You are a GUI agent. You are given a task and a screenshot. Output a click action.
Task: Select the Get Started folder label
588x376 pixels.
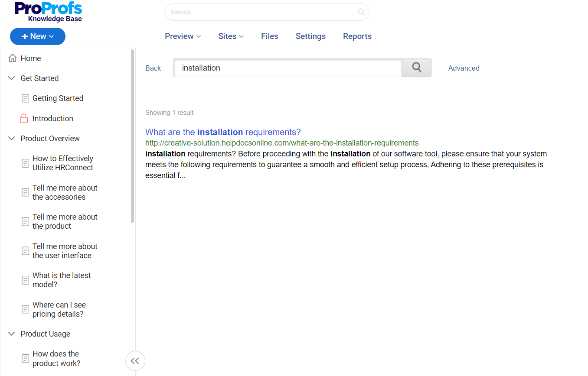tap(39, 78)
